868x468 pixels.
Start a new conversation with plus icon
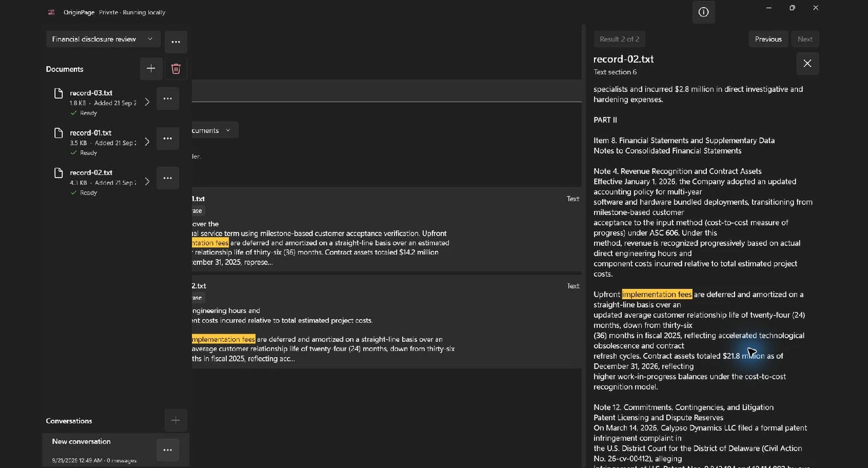tap(176, 420)
